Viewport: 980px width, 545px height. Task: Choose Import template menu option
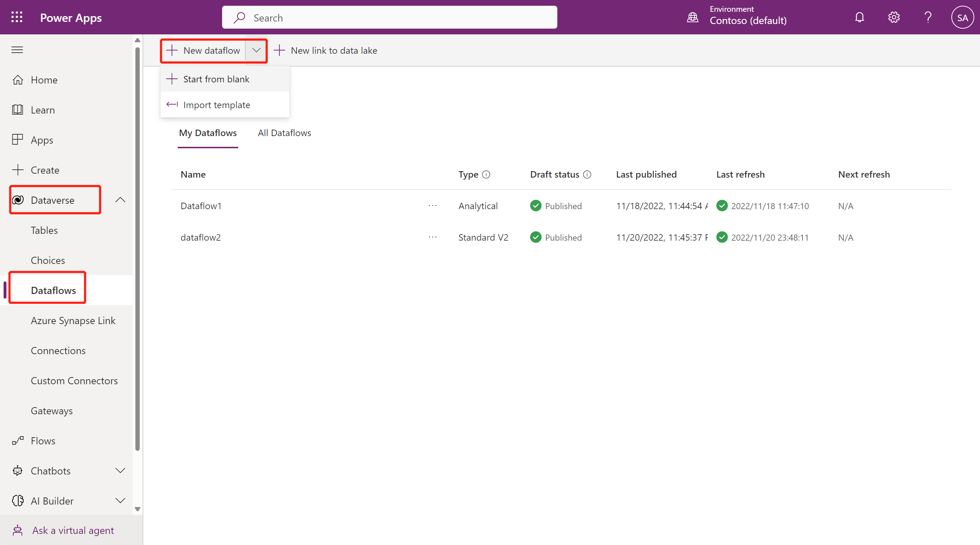pos(216,105)
